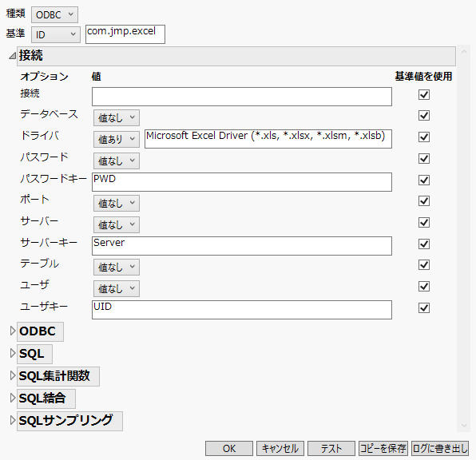This screenshot has width=476, height=460.
Task: Click the scrollbar up arrow
Action: click(x=464, y=52)
